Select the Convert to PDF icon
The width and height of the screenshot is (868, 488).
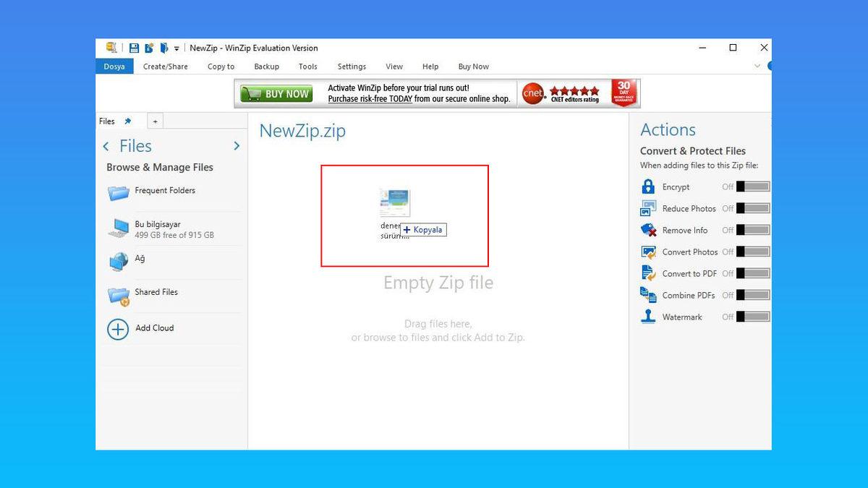click(647, 273)
